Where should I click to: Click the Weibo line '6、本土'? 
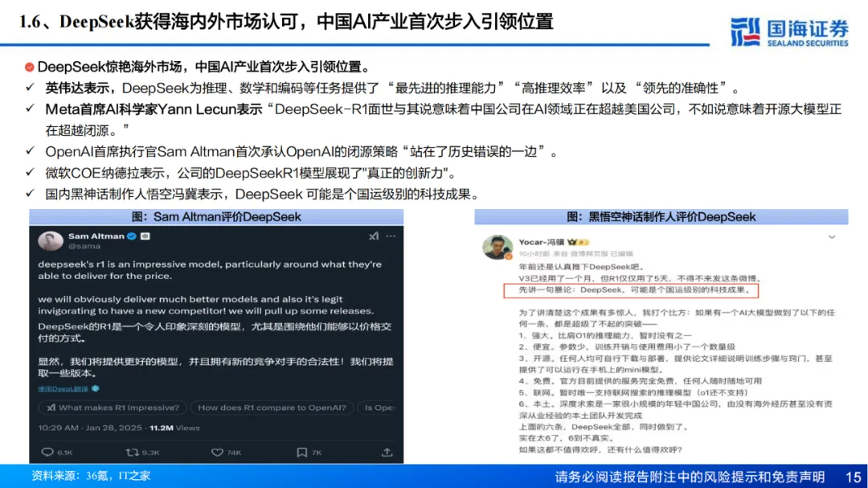(675, 409)
